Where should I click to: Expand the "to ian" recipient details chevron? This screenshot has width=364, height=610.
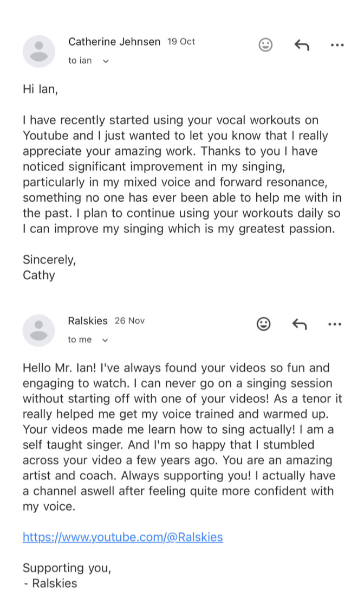coord(106,61)
